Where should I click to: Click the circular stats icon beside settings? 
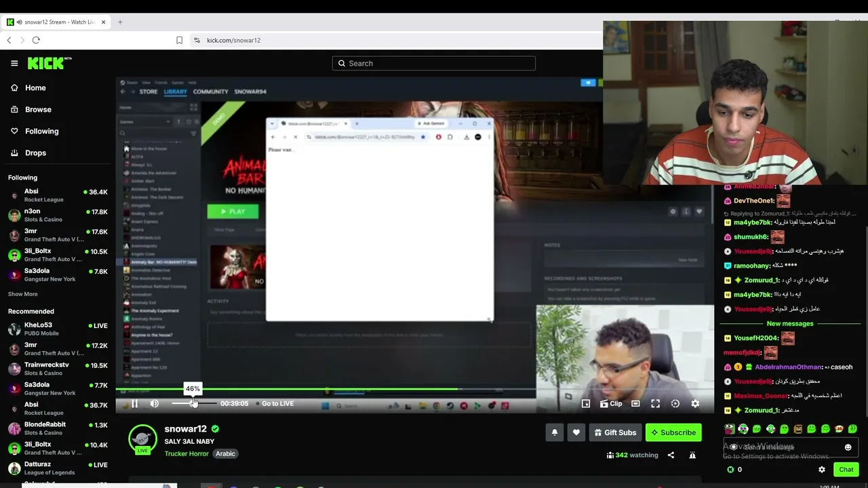coord(675,404)
